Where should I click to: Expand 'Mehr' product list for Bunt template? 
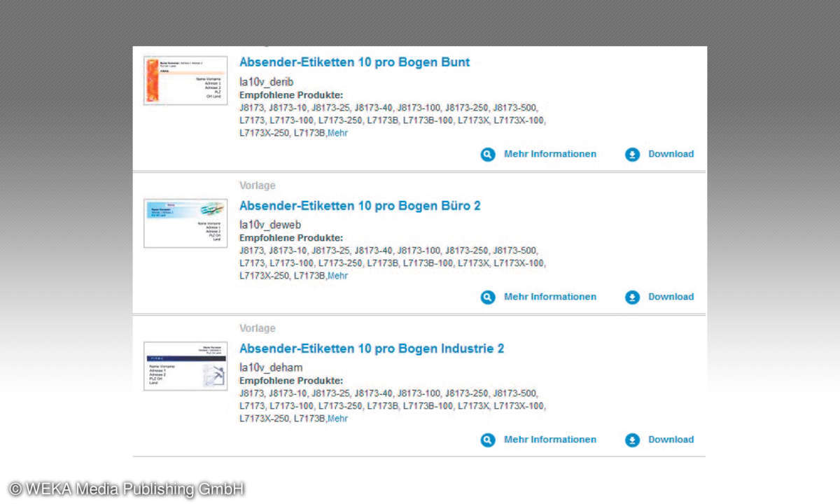(x=337, y=133)
